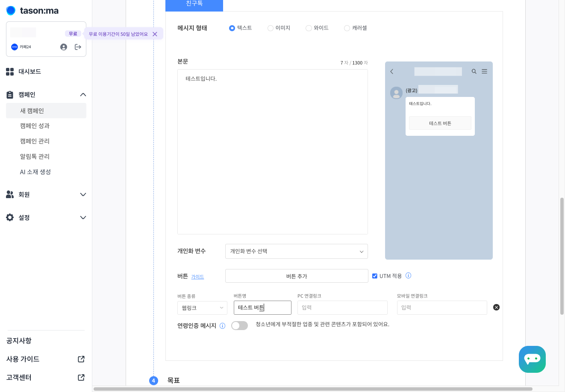This screenshot has width=565, height=392.
Task: Click the logout arrow icon
Action: coord(78,47)
